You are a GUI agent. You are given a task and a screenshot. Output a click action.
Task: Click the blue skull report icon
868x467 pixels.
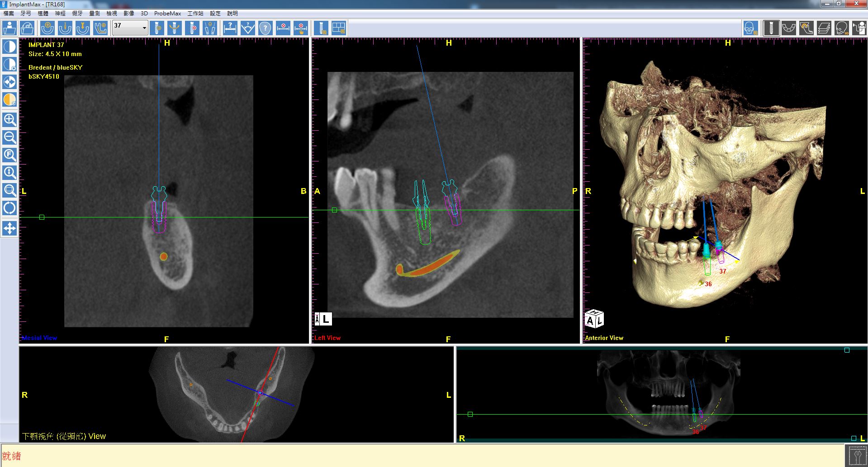tap(751, 28)
